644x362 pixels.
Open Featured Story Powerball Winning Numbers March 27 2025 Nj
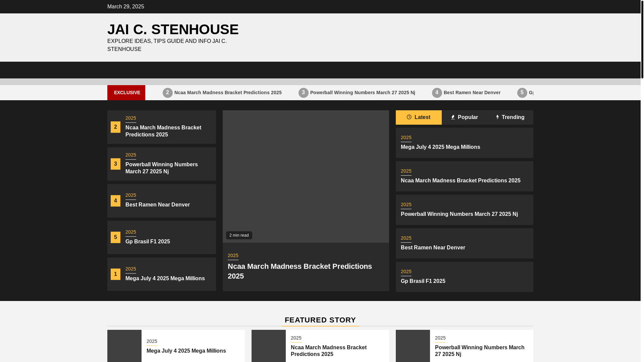(x=480, y=351)
